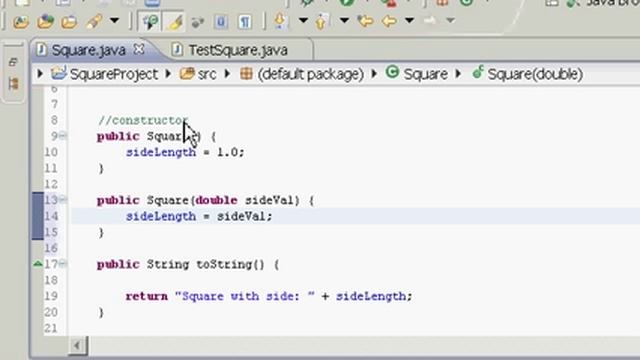Close the Square.java editor tab

139,49
